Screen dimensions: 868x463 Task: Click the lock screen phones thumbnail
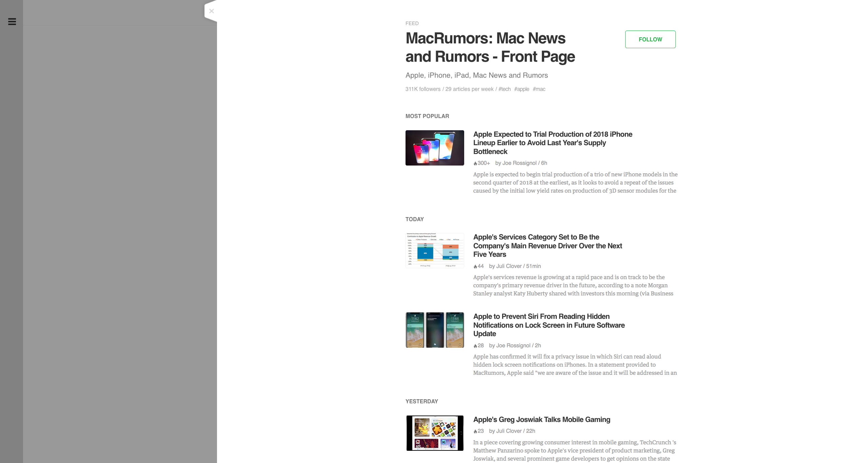click(x=435, y=330)
